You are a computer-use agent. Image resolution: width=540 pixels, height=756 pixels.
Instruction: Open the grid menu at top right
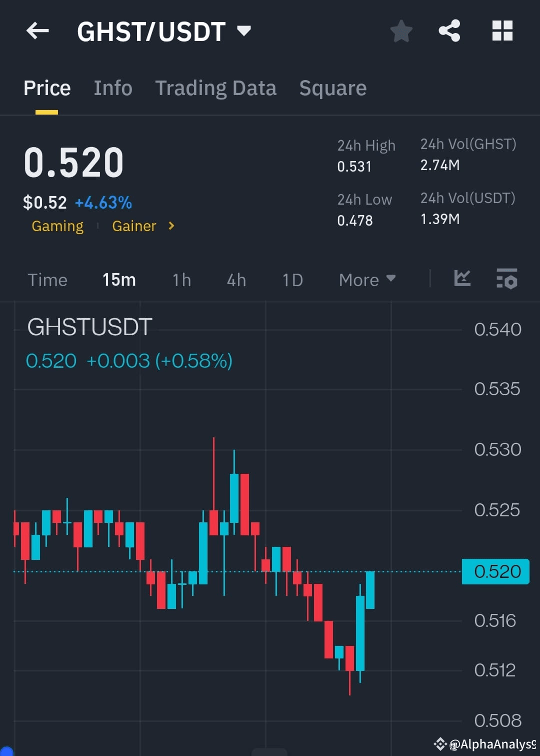point(502,31)
